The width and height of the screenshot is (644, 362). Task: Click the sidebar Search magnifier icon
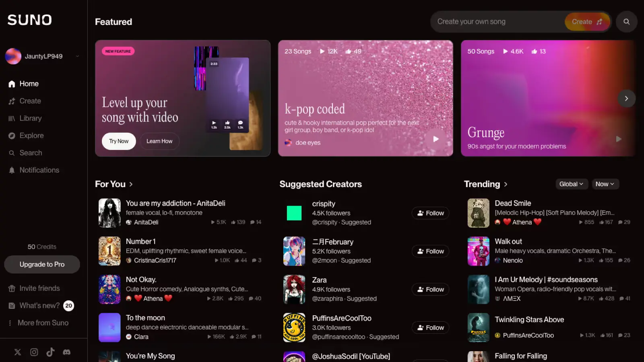[x=12, y=153]
